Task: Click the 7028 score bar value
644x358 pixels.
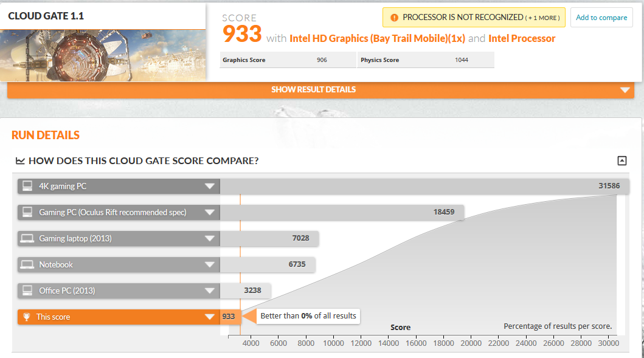Action: [x=300, y=238]
